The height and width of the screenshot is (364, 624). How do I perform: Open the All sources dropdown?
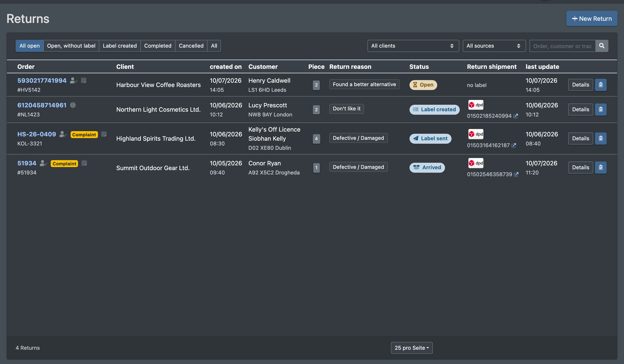point(494,46)
